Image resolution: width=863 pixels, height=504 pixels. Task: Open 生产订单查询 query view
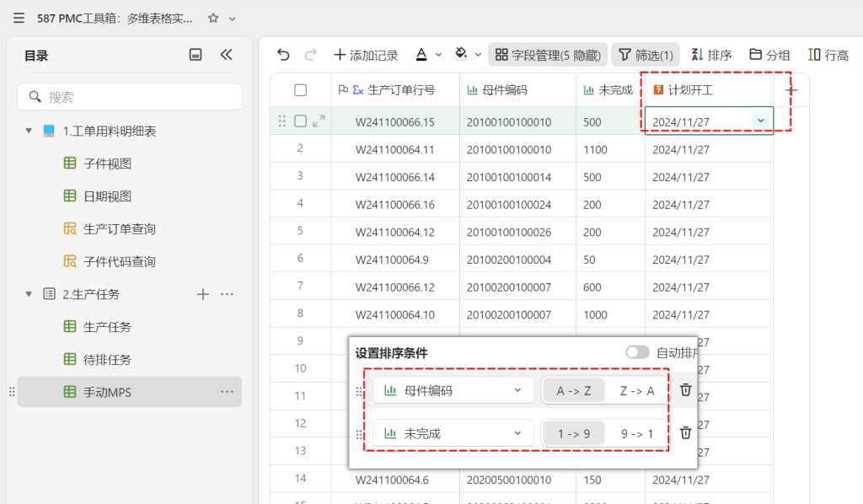[119, 229]
